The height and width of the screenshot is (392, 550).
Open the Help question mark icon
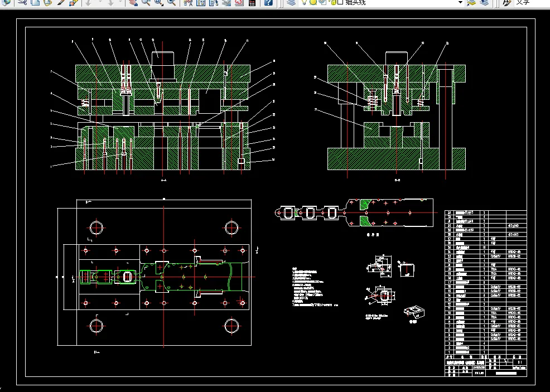coord(268,2)
